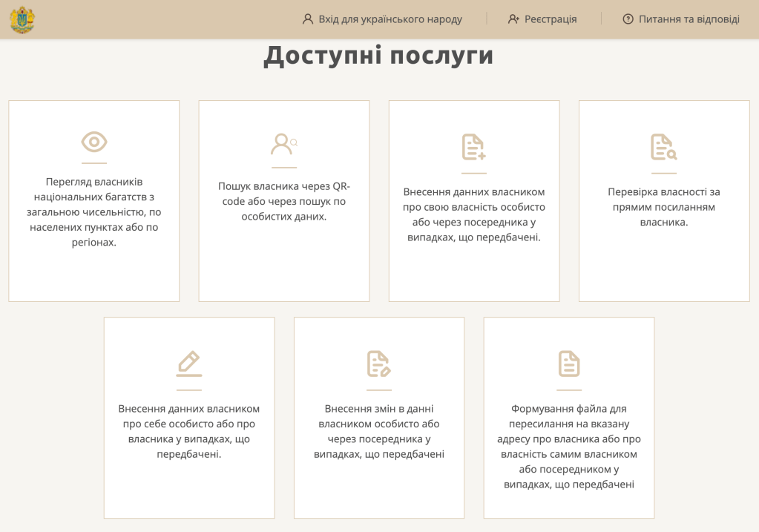Click the document with pencil icon
Viewport: 759px width, 532px height.
(378, 364)
